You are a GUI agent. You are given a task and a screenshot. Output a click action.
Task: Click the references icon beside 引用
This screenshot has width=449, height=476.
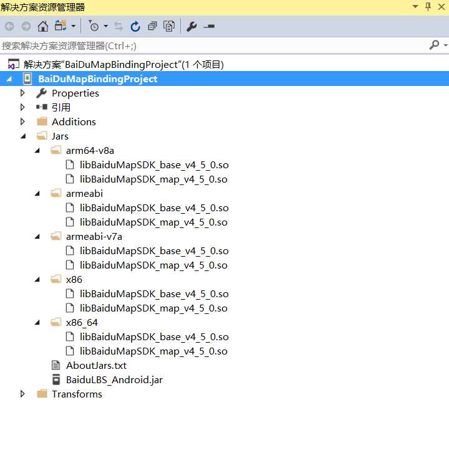pos(42,107)
